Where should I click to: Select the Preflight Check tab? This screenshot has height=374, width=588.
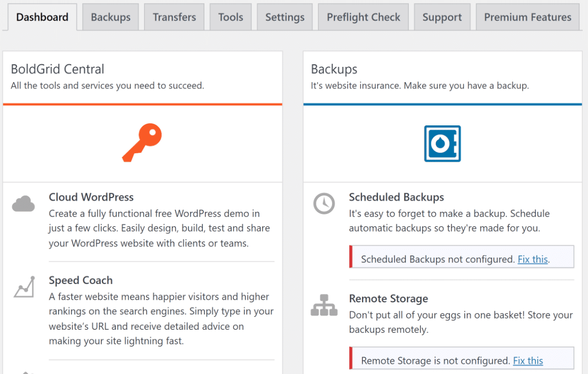[x=364, y=17]
